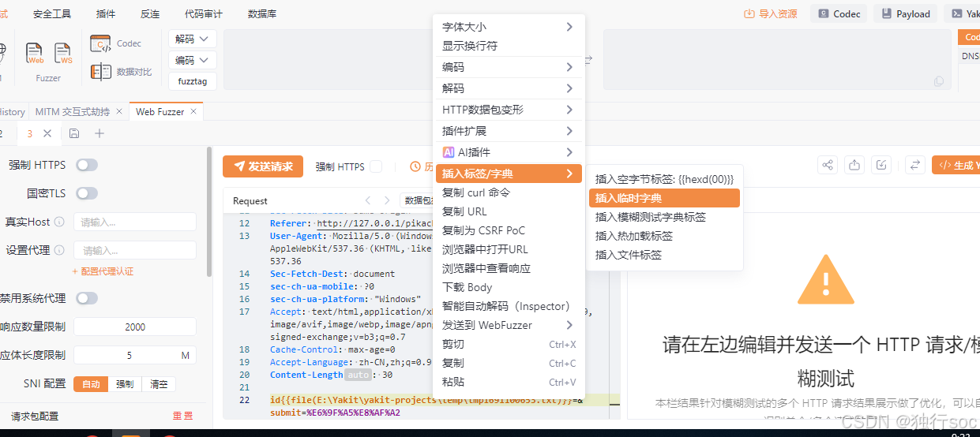Toggle the 强制 HTTPS switch in left panel
This screenshot has width=980, height=437.
coord(87,165)
